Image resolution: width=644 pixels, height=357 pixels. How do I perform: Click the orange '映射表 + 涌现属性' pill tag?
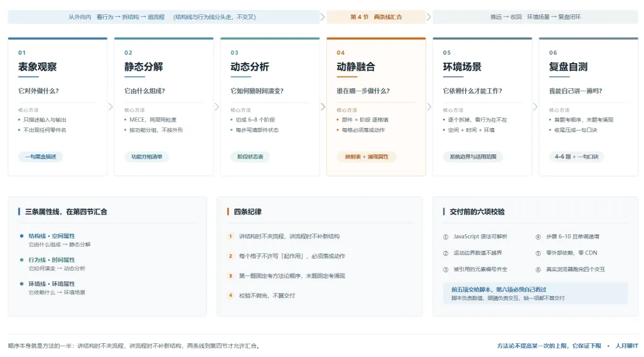(x=366, y=157)
